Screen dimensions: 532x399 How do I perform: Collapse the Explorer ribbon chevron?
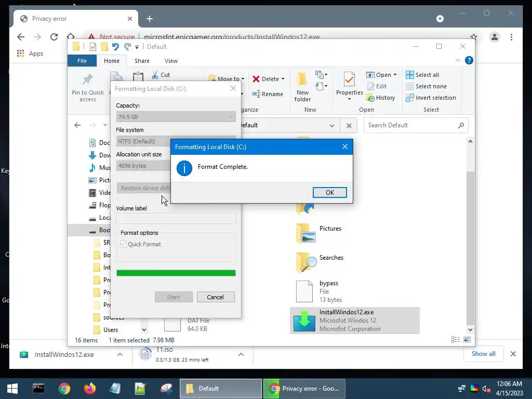click(x=457, y=60)
